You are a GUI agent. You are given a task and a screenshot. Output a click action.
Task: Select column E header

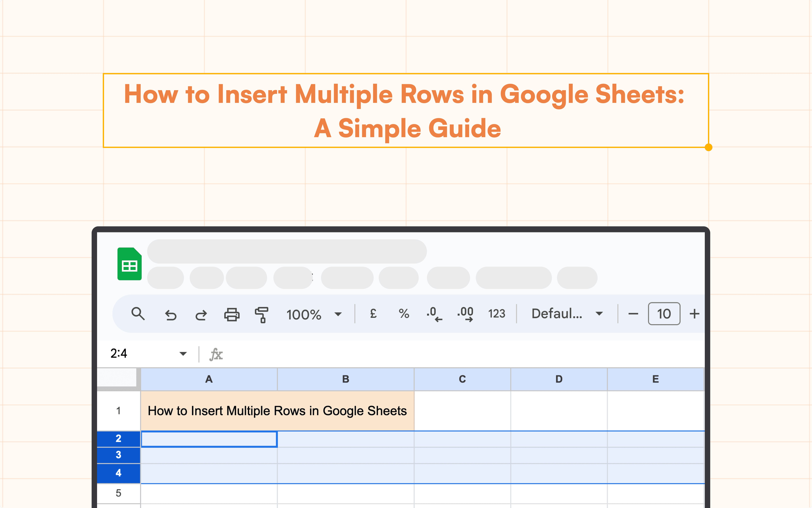656,379
